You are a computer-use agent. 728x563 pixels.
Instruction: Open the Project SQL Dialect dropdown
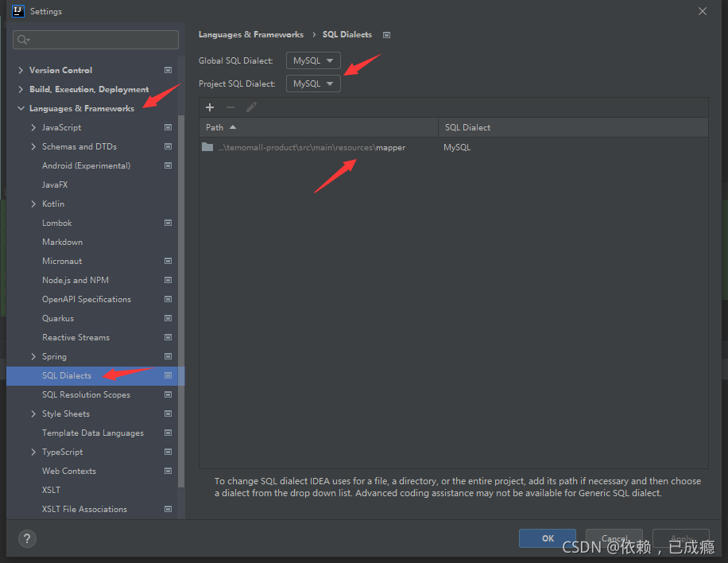(x=313, y=83)
